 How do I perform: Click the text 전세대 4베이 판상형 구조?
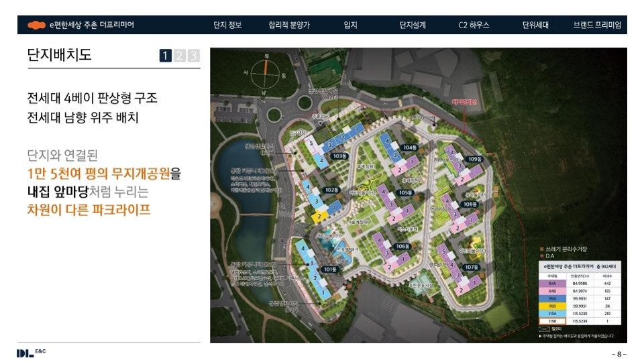tap(93, 98)
